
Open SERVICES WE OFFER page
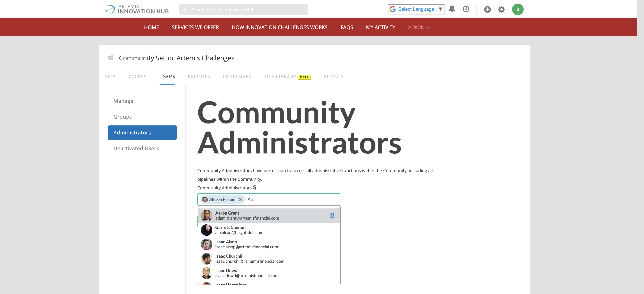pos(195,27)
